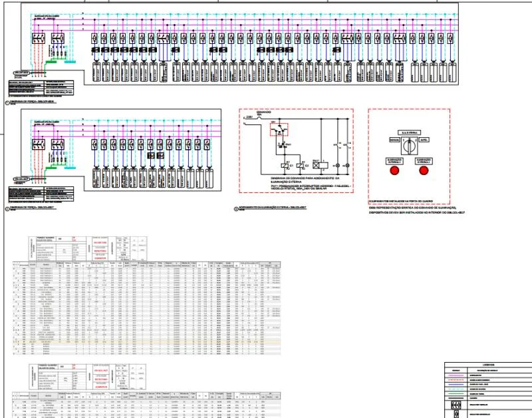Select the red dashed box around the switch contacts
532x418 pixels.
click(280, 129)
